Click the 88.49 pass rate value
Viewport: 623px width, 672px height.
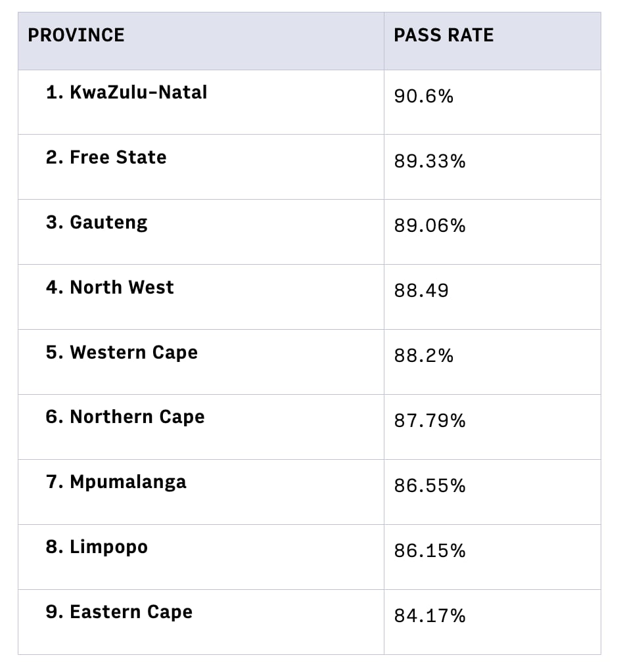coord(421,291)
